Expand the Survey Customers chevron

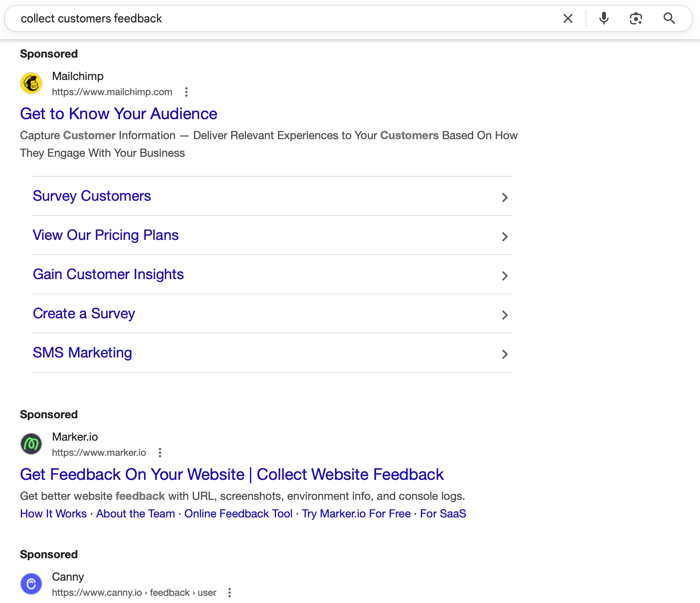[x=505, y=197]
